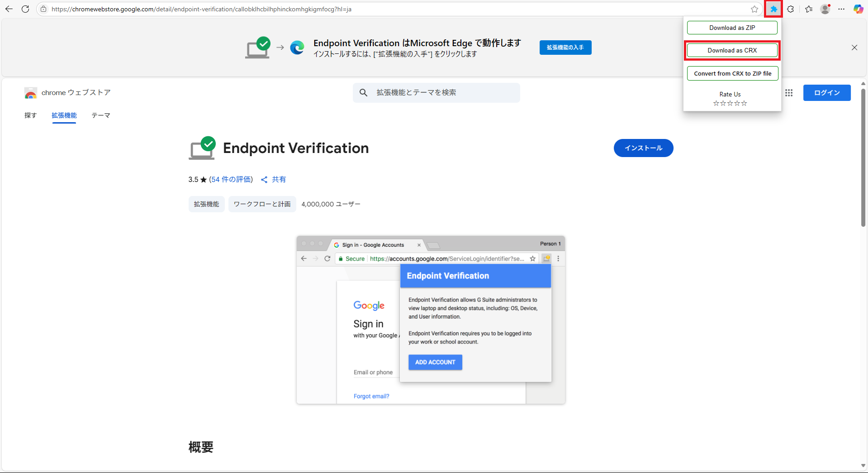Open the テーマ tab
This screenshot has height=473, width=868.
101,115
